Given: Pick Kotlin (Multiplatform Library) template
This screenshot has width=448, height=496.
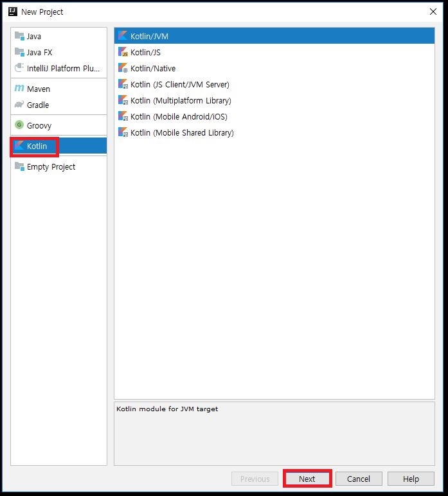Looking at the screenshot, I should click(274, 101).
